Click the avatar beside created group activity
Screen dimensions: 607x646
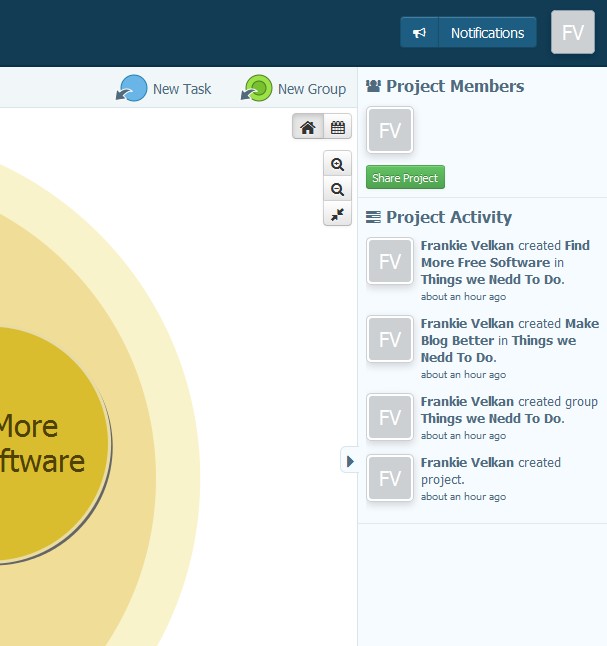tap(390, 417)
